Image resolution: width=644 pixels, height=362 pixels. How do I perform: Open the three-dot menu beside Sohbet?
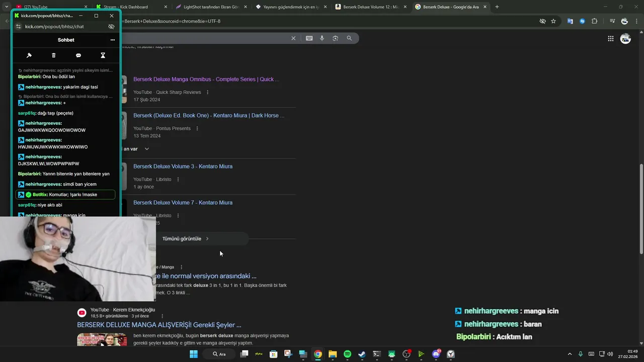click(x=112, y=40)
